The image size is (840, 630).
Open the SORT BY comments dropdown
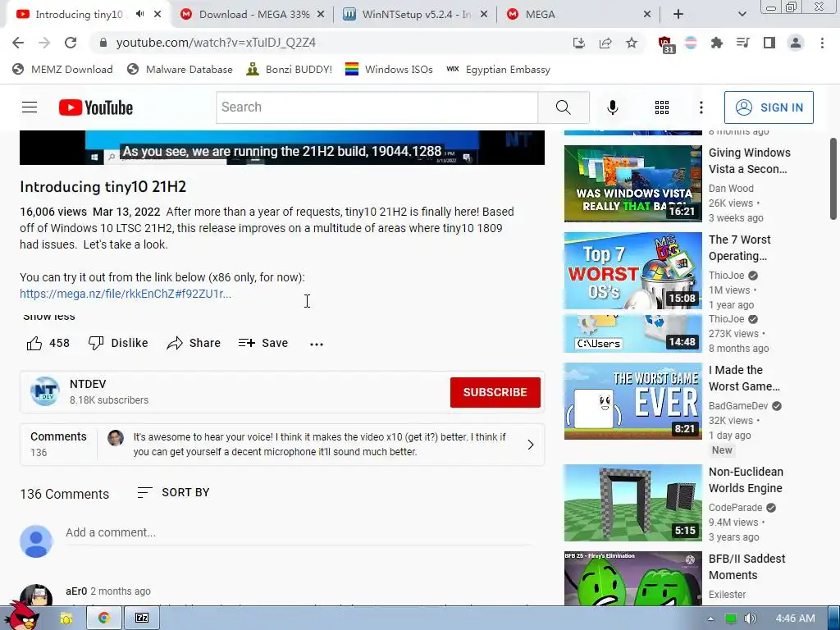pos(173,492)
